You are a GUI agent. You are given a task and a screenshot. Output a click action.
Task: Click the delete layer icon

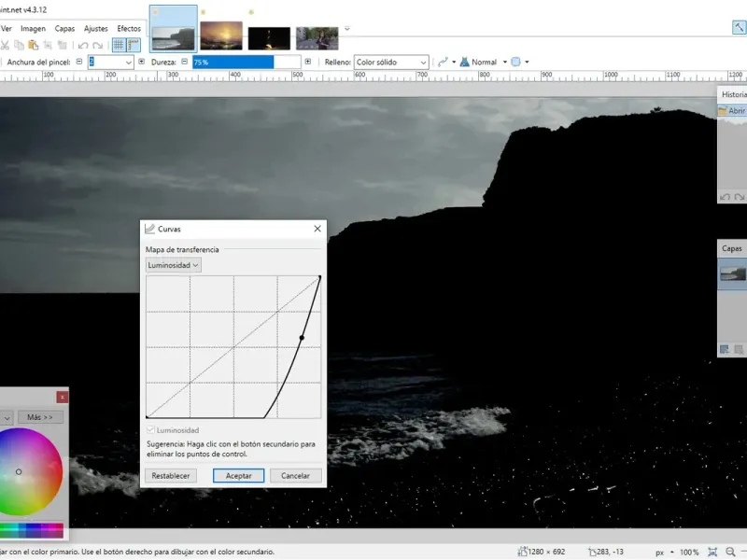click(739, 349)
